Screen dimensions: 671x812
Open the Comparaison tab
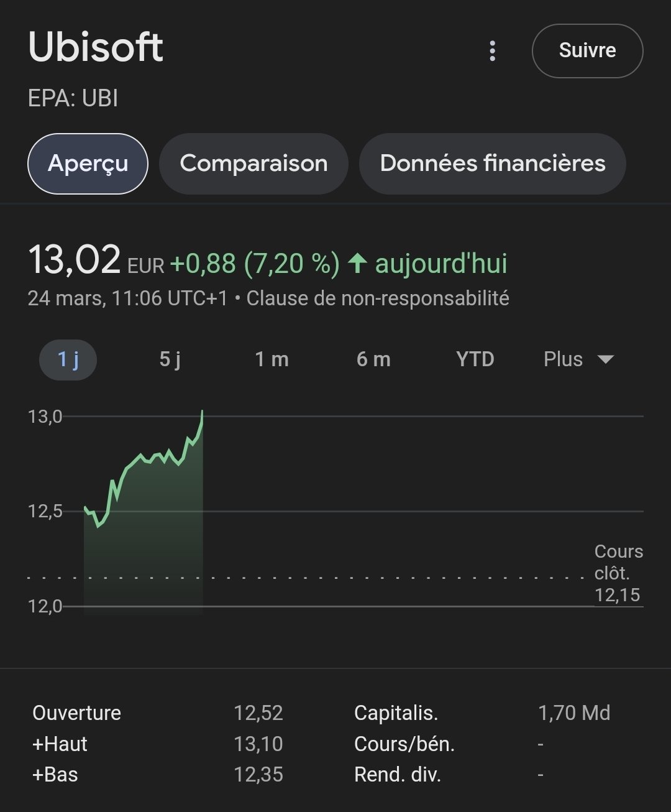(253, 164)
